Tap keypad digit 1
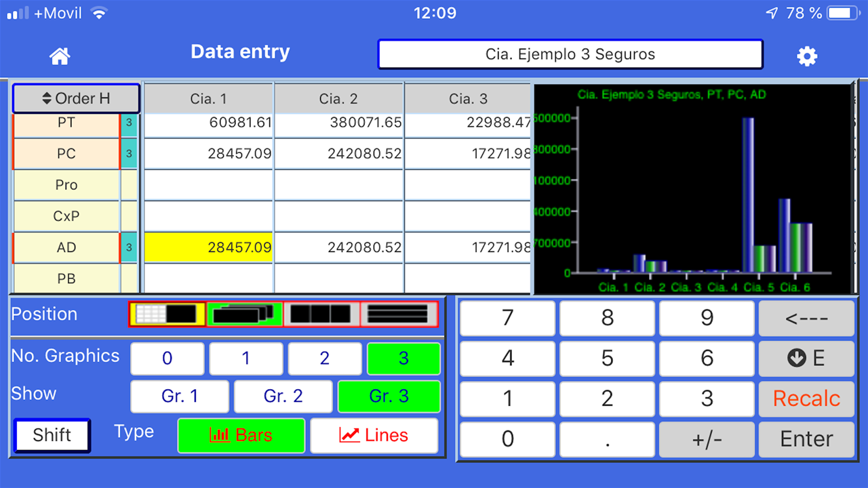Image resolution: width=868 pixels, height=488 pixels. point(507,399)
